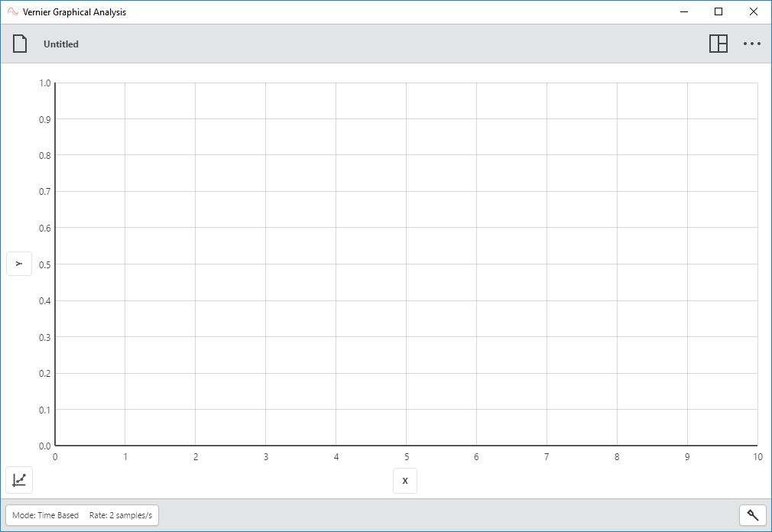Viewport: 772px width, 532px height.
Task: Minimize the Graphical Analysis window
Action: (683, 11)
